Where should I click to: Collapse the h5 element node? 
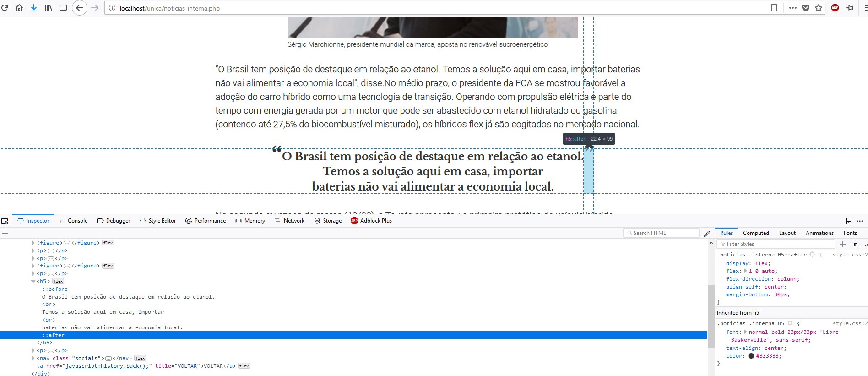point(33,281)
